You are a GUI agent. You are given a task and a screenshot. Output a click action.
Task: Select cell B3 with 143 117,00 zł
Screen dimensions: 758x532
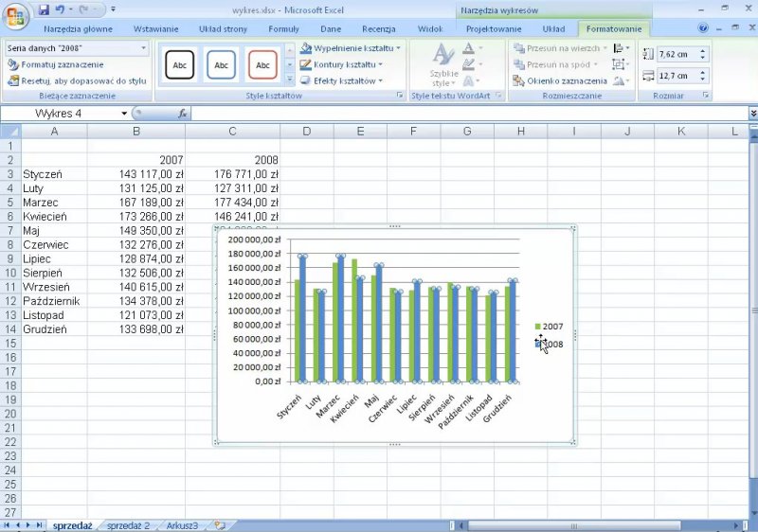tap(137, 174)
